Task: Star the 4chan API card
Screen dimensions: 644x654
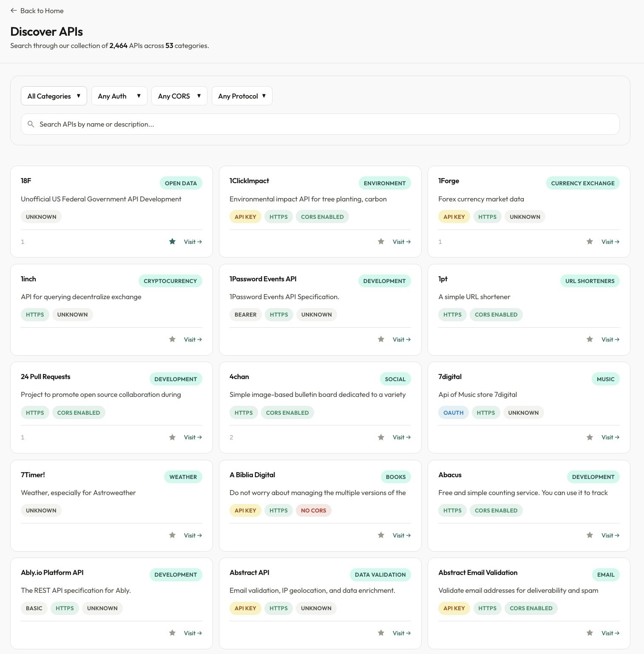Action: click(381, 437)
